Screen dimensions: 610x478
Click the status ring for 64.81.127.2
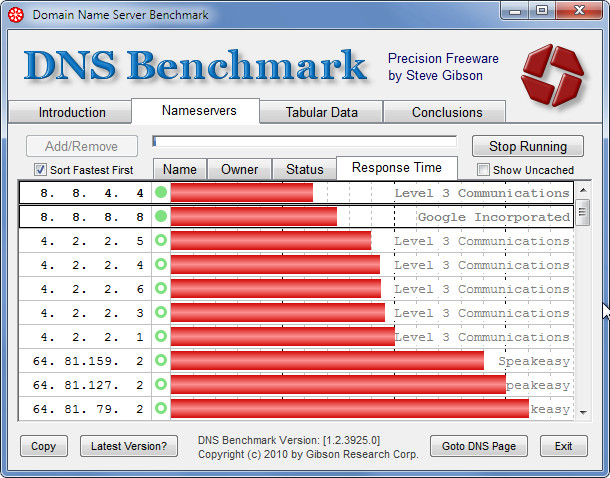point(161,384)
